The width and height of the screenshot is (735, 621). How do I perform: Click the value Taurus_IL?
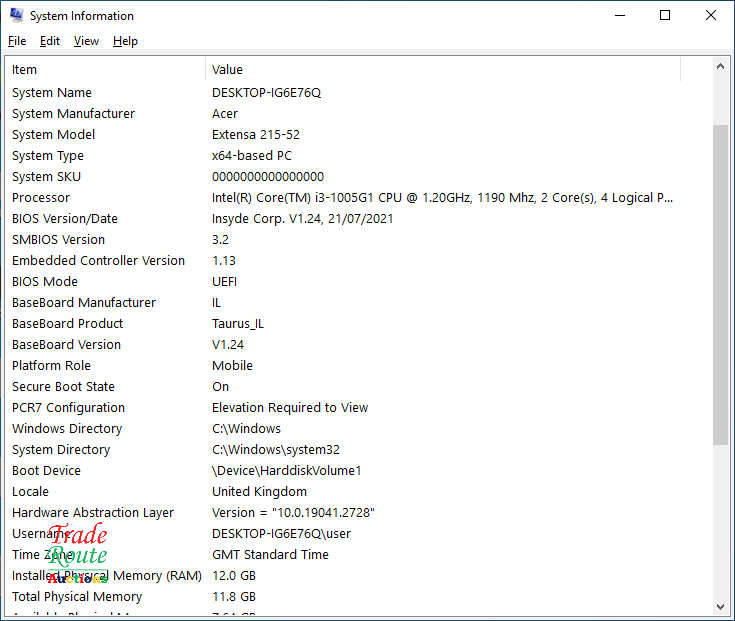[238, 324]
